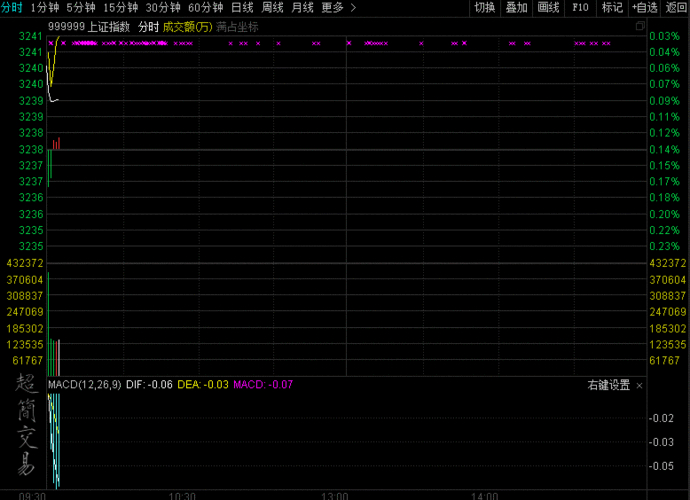
Task: Click the 标记 mark tool
Action: coord(612,8)
